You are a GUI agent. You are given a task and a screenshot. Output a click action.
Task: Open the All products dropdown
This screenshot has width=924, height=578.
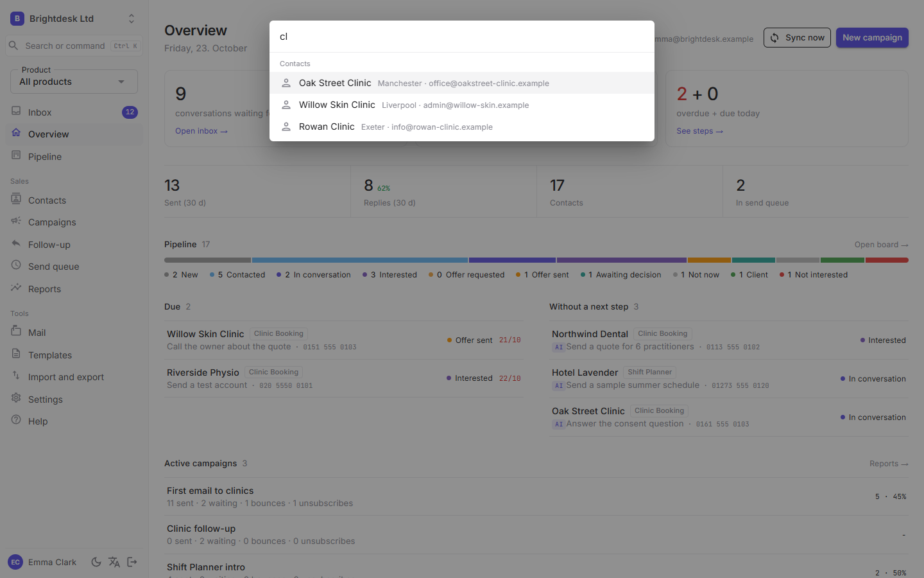[x=74, y=82]
